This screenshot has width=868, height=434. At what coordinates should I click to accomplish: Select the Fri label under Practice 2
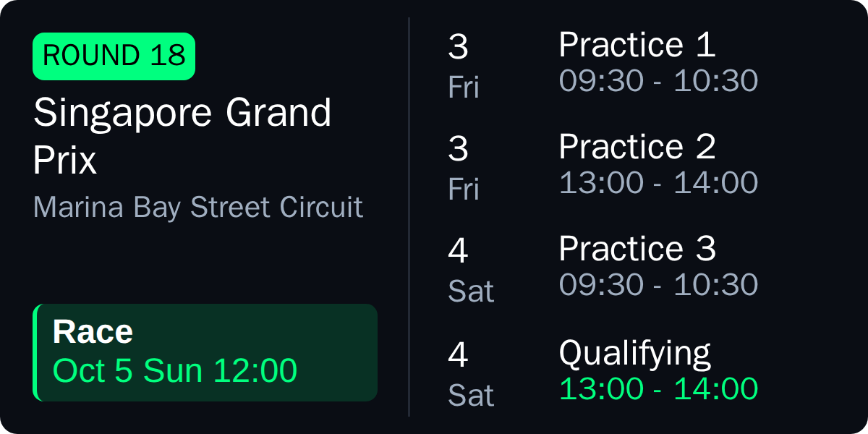tap(464, 190)
